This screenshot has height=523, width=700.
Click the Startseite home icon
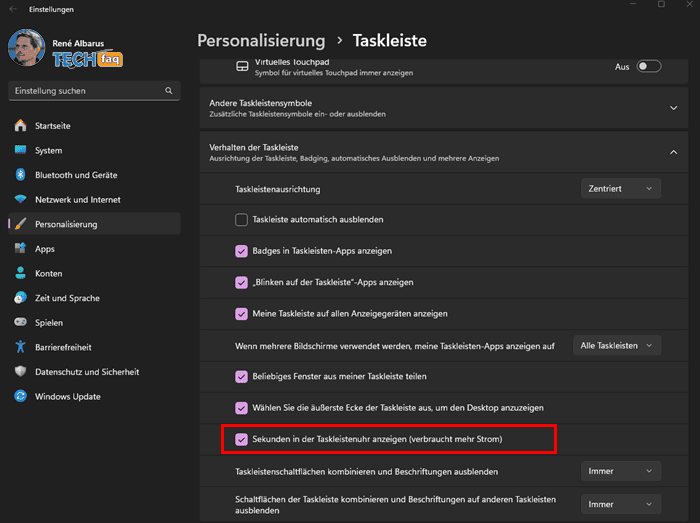(21, 125)
